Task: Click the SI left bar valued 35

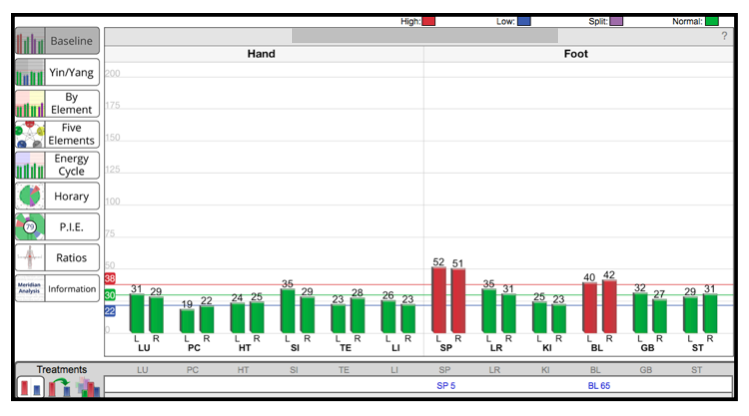Action: coord(288,311)
